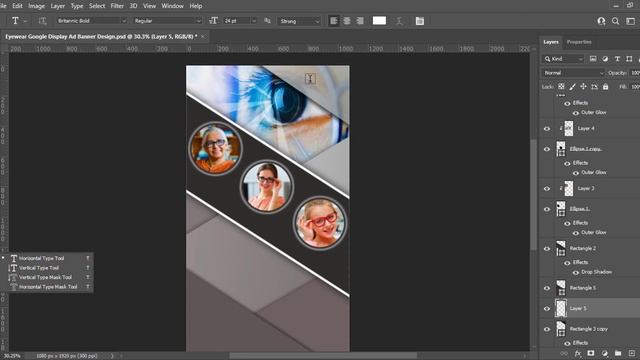Screen dimensions: 640x360
Task: Close the Eyewear banner document tab
Action: 203,37
